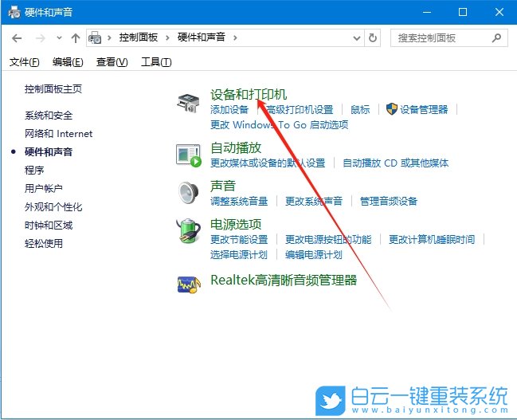Viewport: 517px width, 420px height.
Task: Select 系统和安全 in sidebar
Action: coord(49,116)
